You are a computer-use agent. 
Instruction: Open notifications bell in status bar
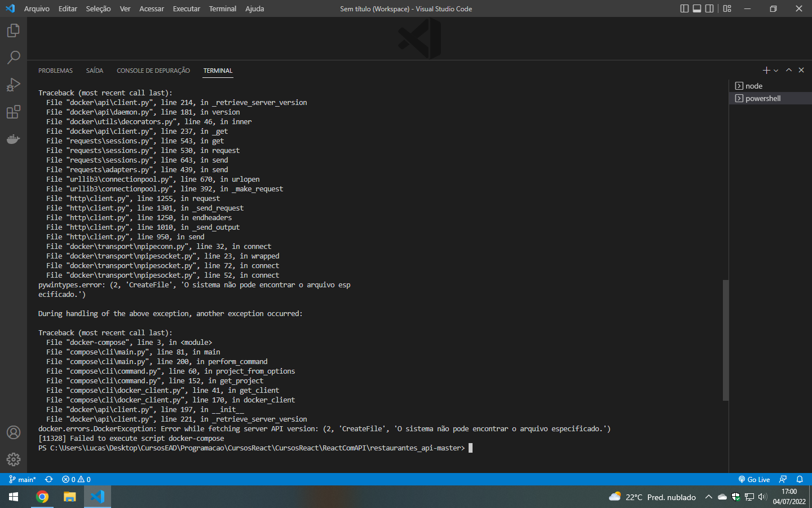pyautogui.click(x=800, y=479)
